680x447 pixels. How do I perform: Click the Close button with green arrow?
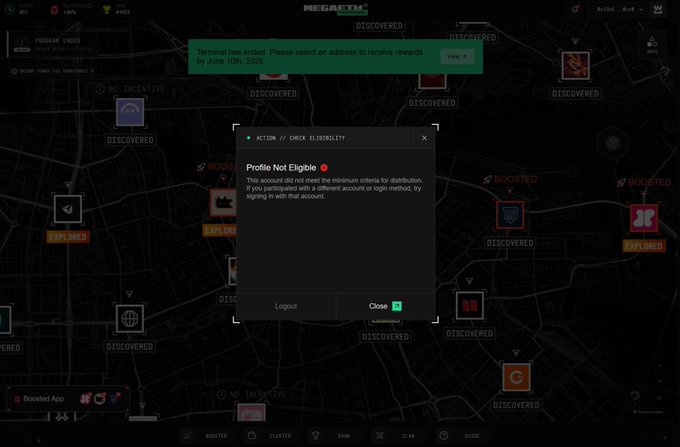pos(386,306)
